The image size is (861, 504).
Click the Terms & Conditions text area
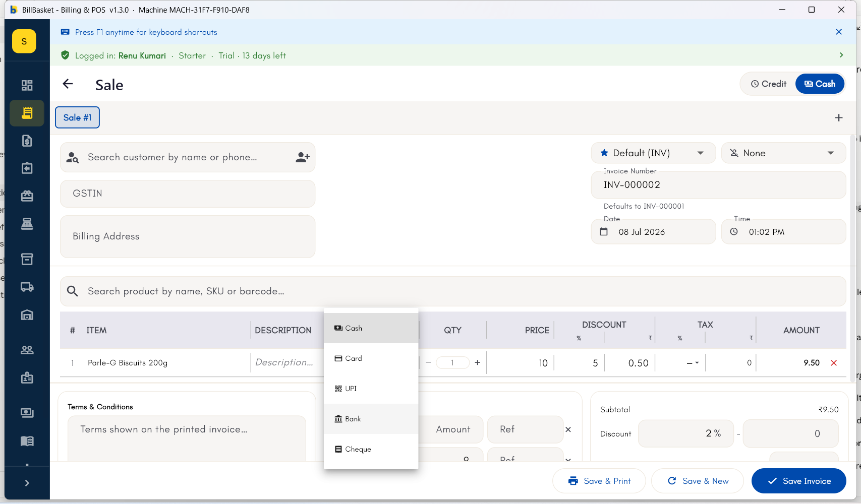(187, 438)
